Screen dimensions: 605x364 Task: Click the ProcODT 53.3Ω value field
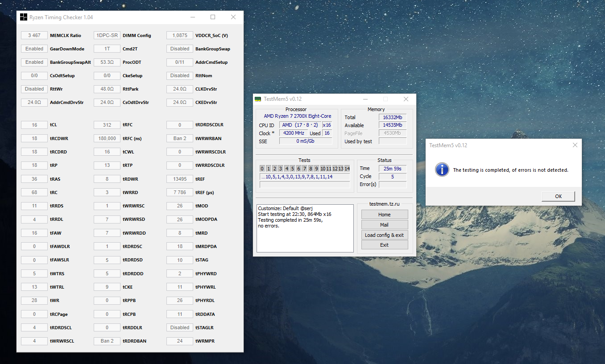[107, 62]
